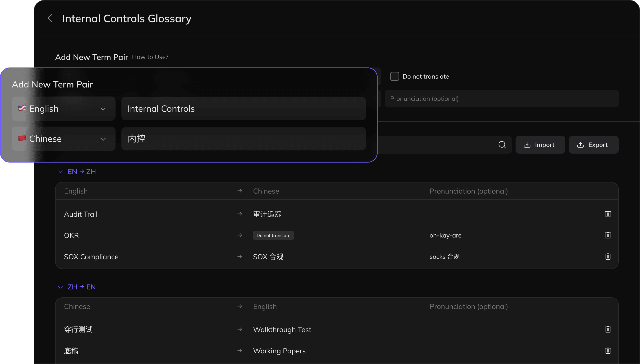Open the How to Use? link
The height and width of the screenshot is (364, 640).
click(x=150, y=57)
